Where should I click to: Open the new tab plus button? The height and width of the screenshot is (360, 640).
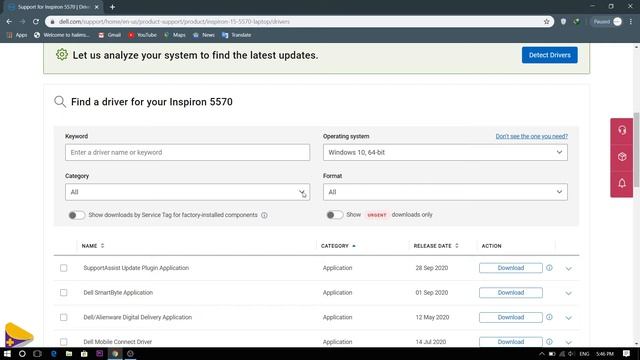pos(112,7)
